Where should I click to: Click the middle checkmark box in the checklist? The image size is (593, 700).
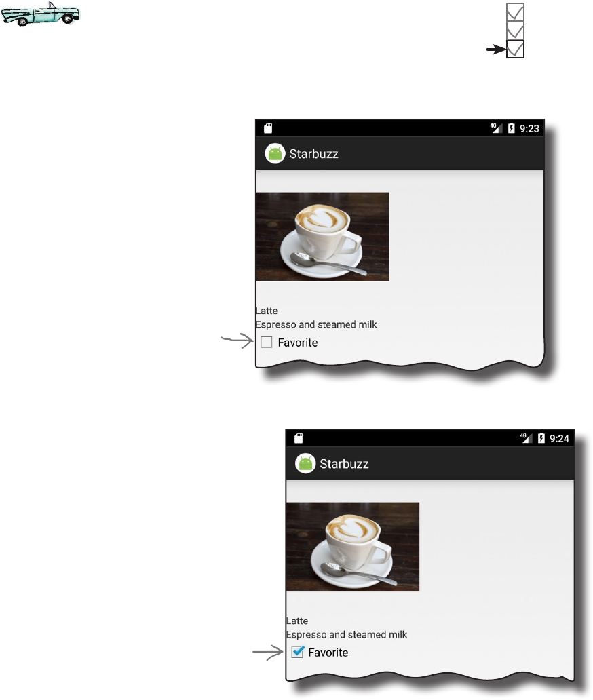pyautogui.click(x=515, y=31)
